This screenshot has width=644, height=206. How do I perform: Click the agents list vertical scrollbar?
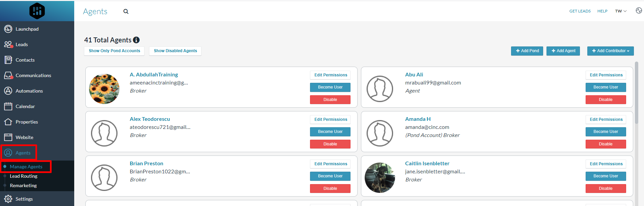pos(636,93)
